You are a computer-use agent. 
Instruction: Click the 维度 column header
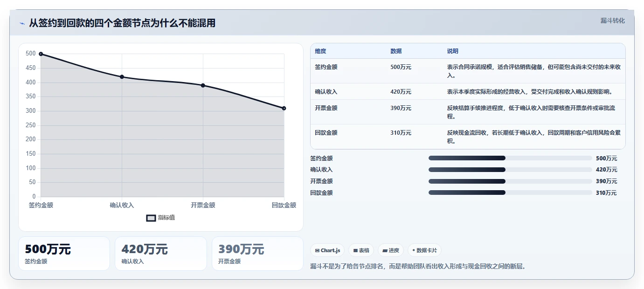[x=320, y=51]
